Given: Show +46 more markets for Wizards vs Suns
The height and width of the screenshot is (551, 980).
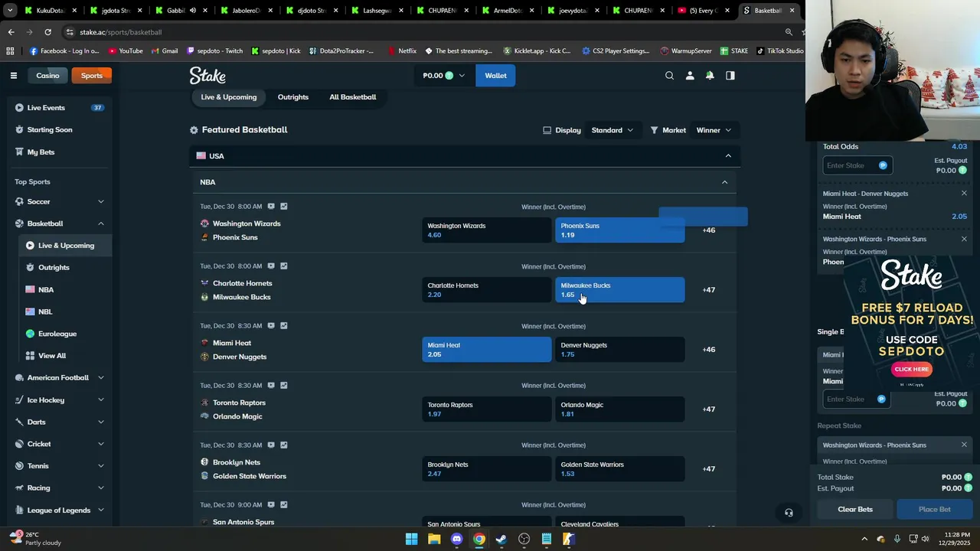Looking at the screenshot, I should 709,230.
